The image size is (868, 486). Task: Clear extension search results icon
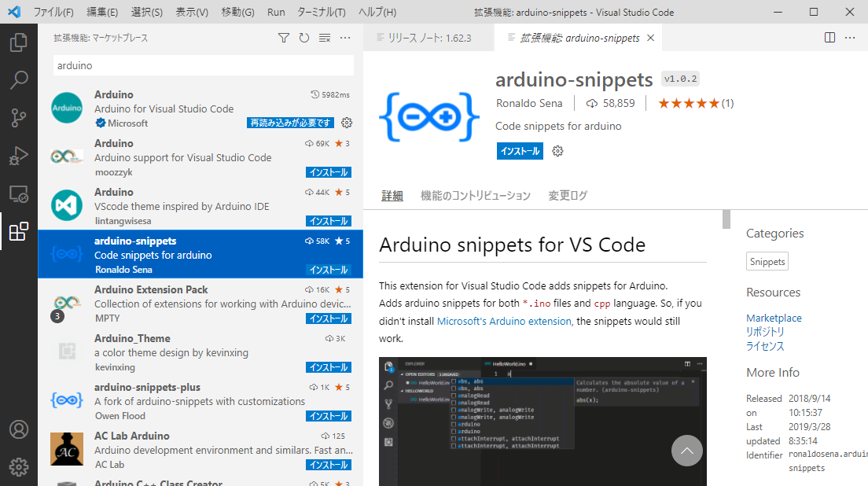(x=325, y=38)
